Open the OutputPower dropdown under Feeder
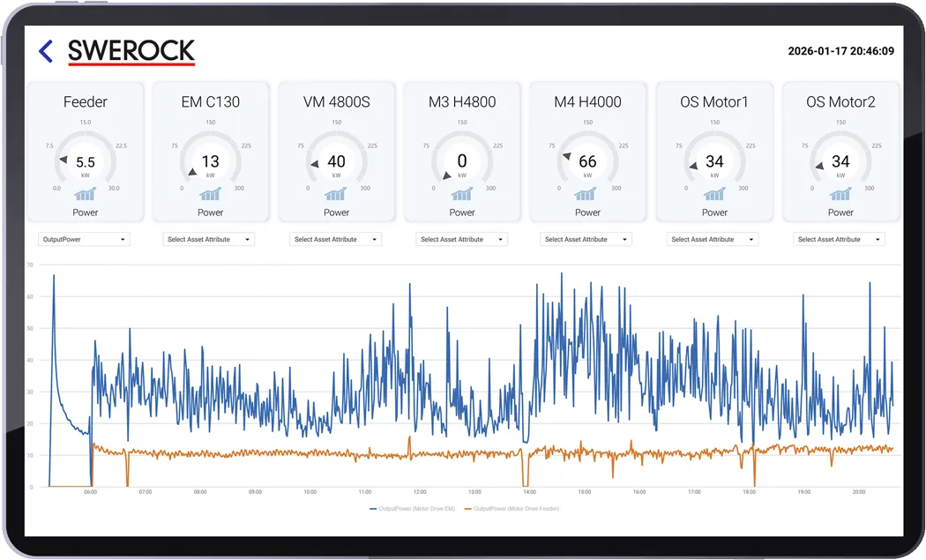 84,239
